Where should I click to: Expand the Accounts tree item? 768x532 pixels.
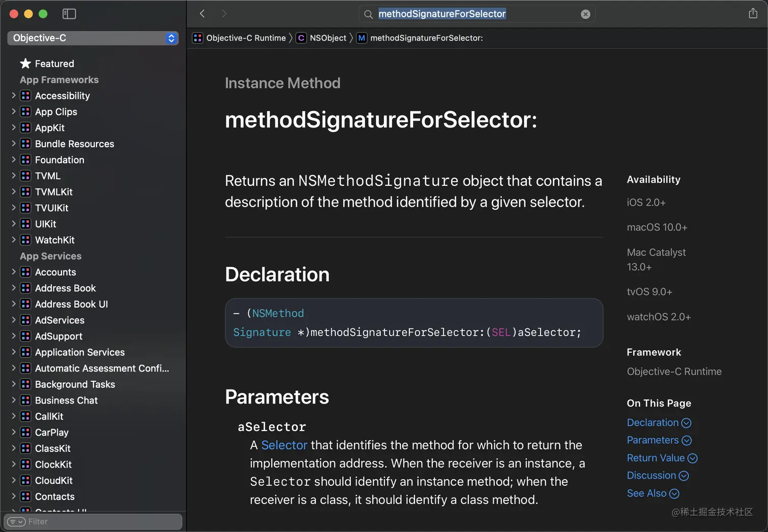14,272
